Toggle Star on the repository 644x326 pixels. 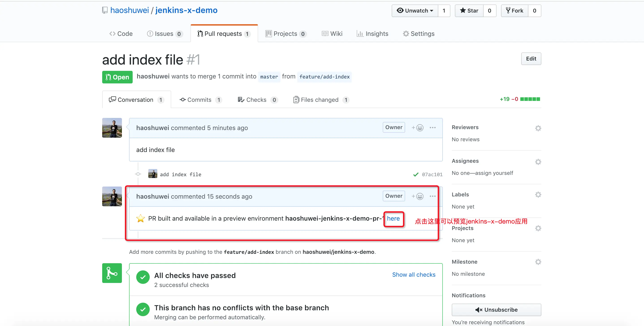pyautogui.click(x=469, y=11)
